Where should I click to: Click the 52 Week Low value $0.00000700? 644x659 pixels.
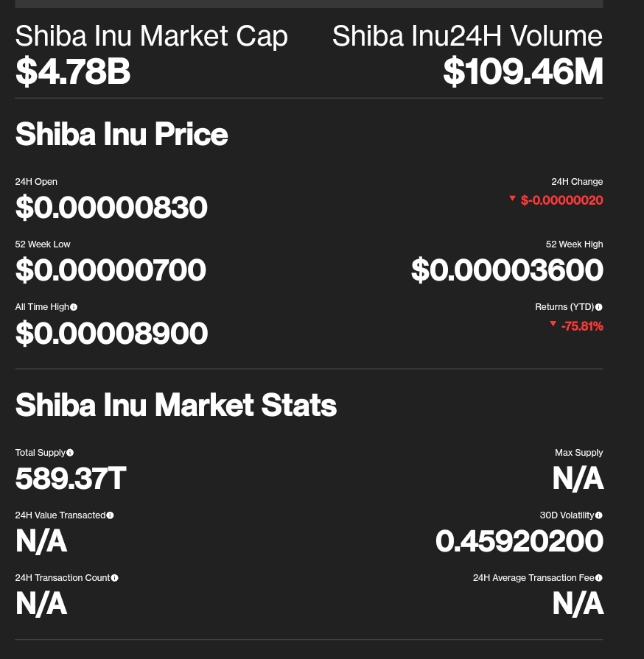(x=111, y=269)
